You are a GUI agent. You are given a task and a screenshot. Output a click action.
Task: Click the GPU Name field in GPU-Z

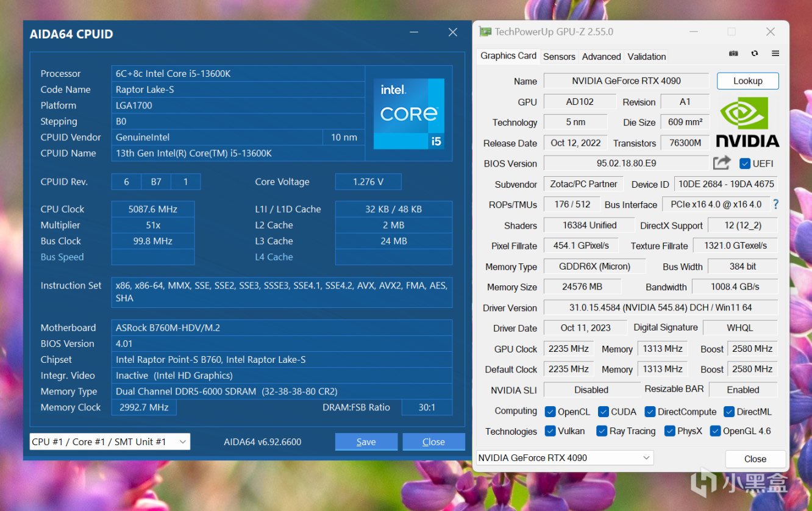point(627,81)
